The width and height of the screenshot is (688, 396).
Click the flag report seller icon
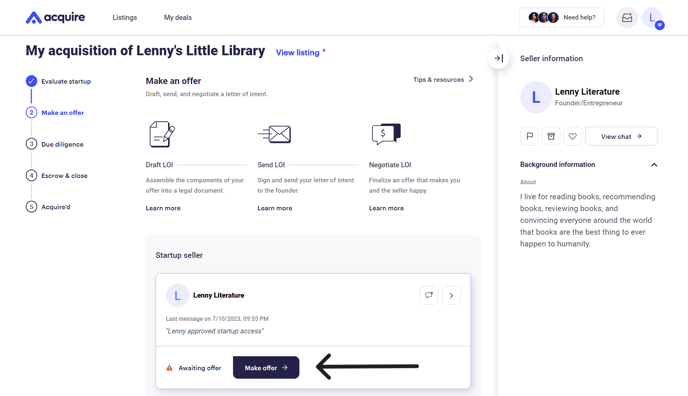(x=530, y=136)
